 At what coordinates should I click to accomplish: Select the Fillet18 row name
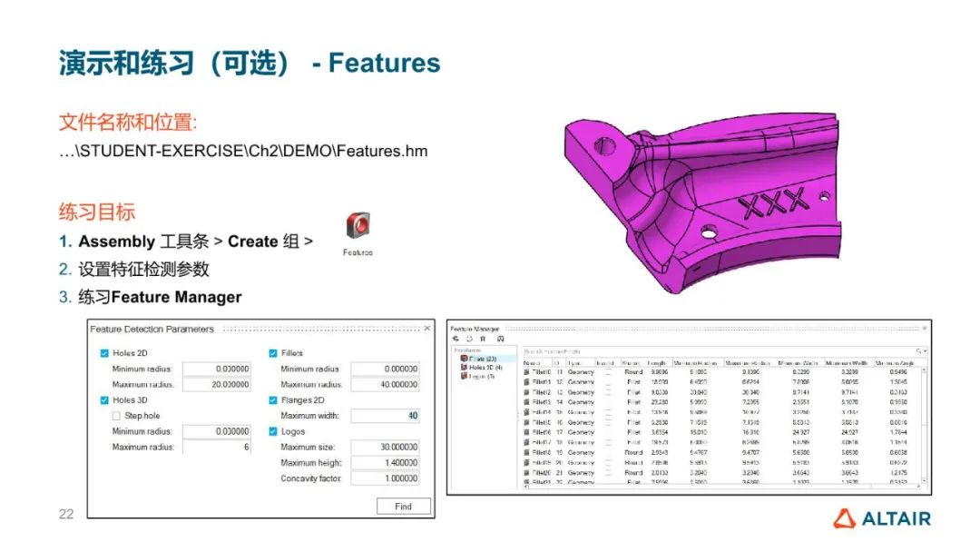tap(541, 452)
